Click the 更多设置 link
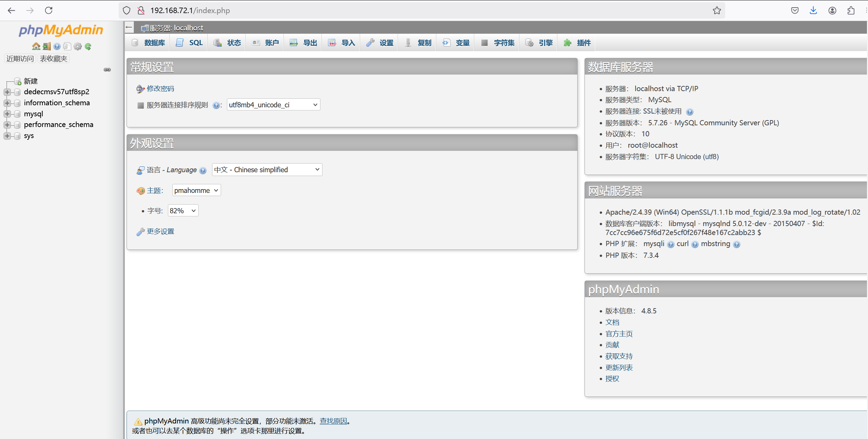Screen dimensions: 868x439 161,232
